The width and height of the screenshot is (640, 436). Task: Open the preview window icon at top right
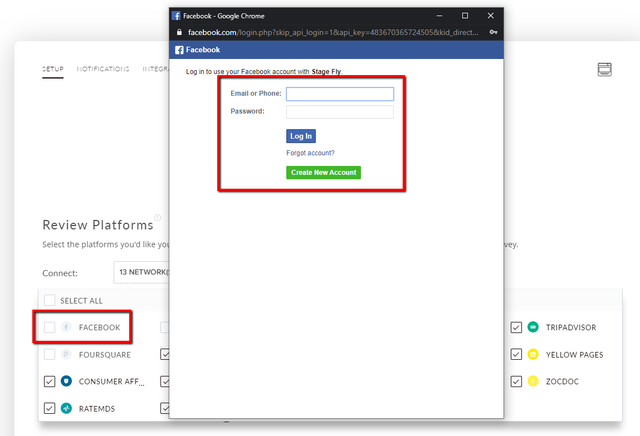604,69
